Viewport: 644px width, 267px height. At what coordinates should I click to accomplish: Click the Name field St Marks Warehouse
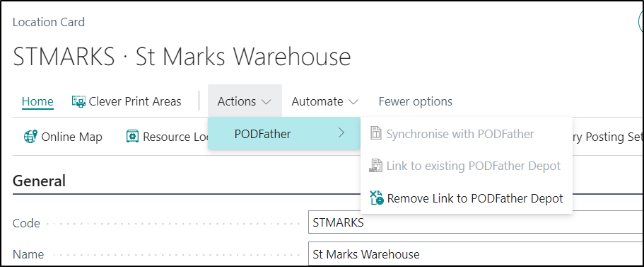point(476,254)
